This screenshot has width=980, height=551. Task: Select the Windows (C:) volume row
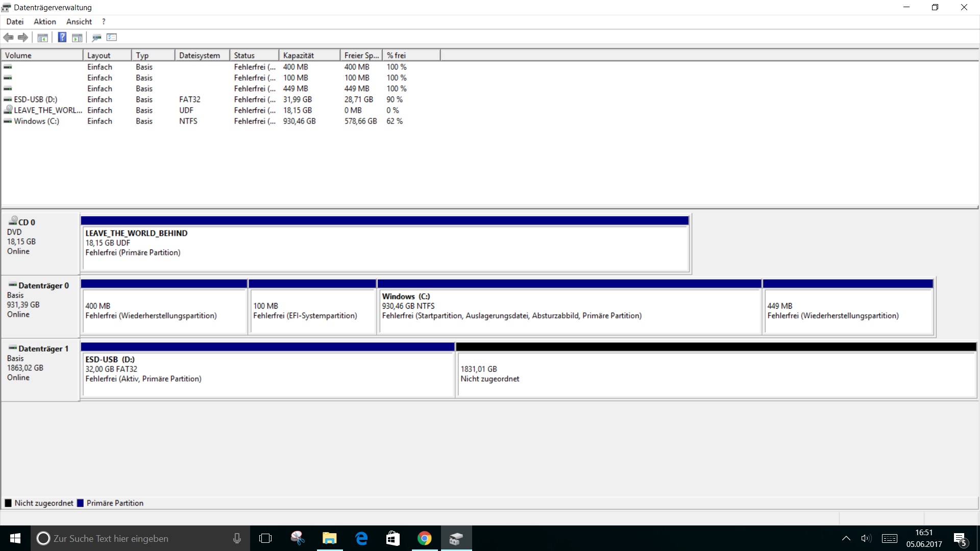coord(36,121)
